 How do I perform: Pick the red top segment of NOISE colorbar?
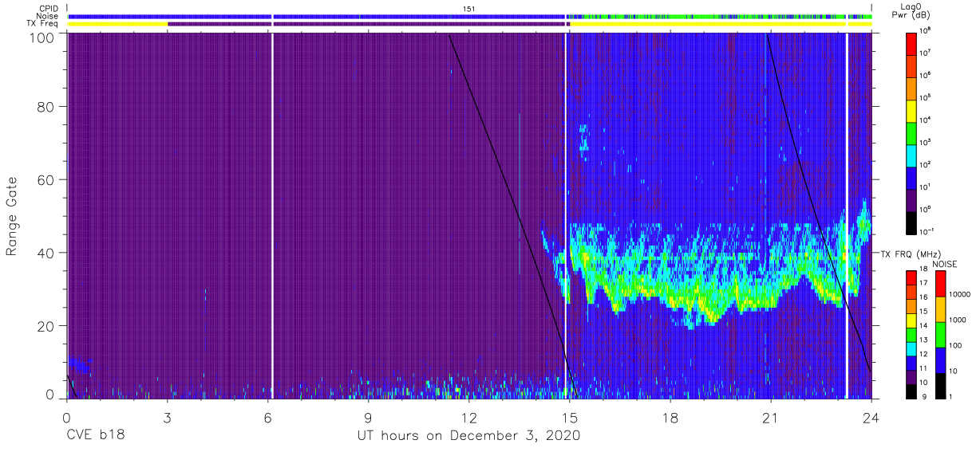[940, 283]
